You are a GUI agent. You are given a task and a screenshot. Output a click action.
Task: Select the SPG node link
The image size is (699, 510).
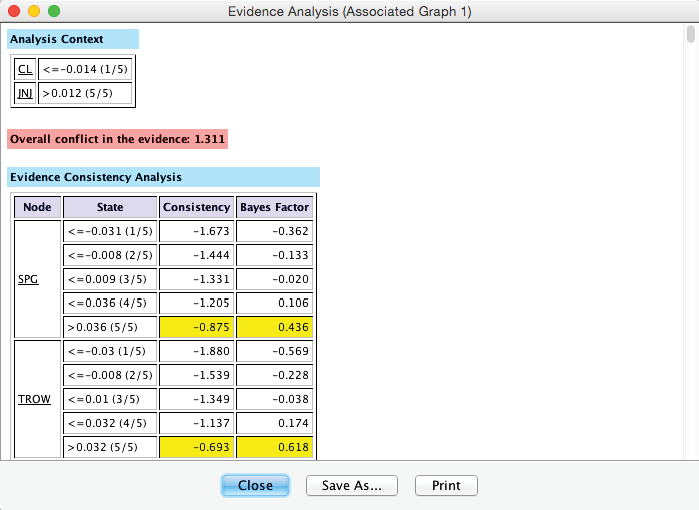pos(28,279)
